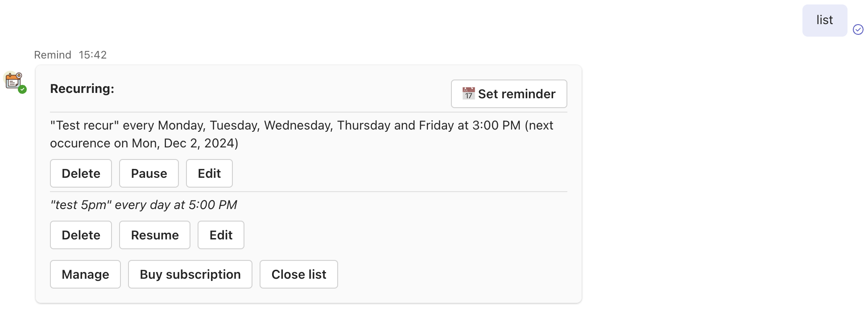
Task: Pause the Test recur reminder
Action: click(149, 173)
